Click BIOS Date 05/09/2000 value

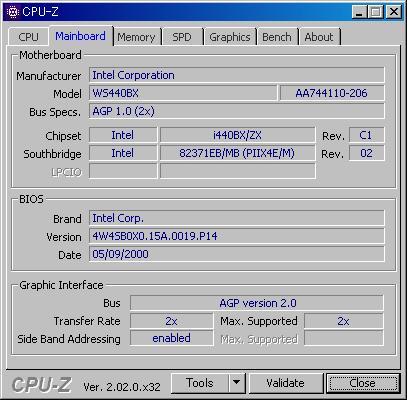pos(237,254)
